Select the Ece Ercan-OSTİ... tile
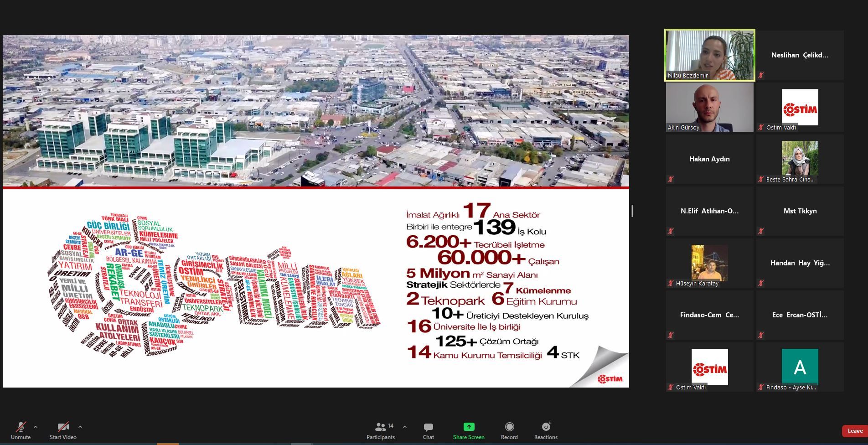This screenshot has height=445, width=868. tap(800, 315)
